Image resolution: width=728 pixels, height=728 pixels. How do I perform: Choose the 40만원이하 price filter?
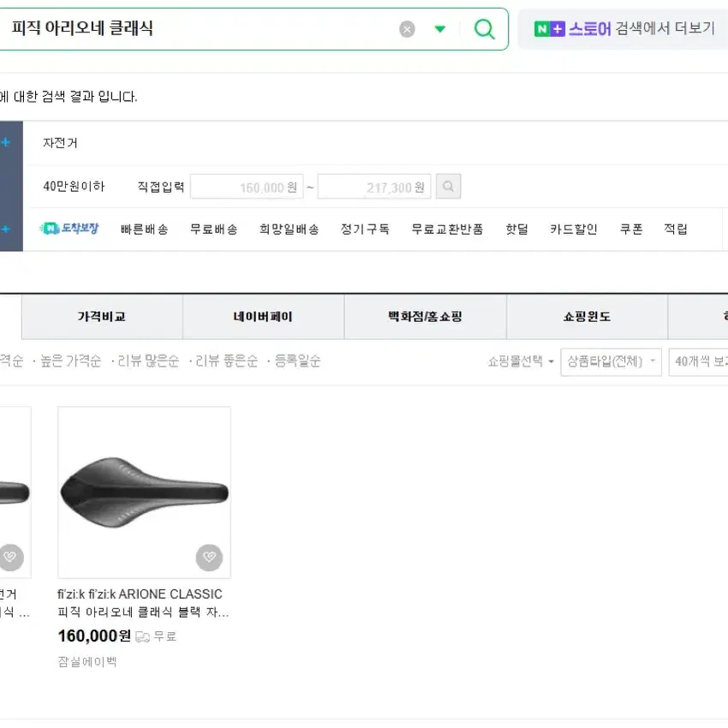[74, 186]
